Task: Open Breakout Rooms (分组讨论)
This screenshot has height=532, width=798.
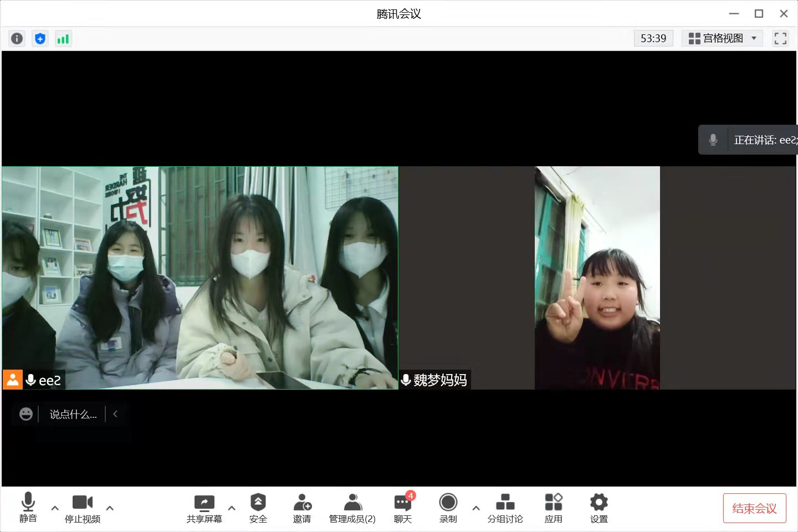Action: [x=505, y=508]
